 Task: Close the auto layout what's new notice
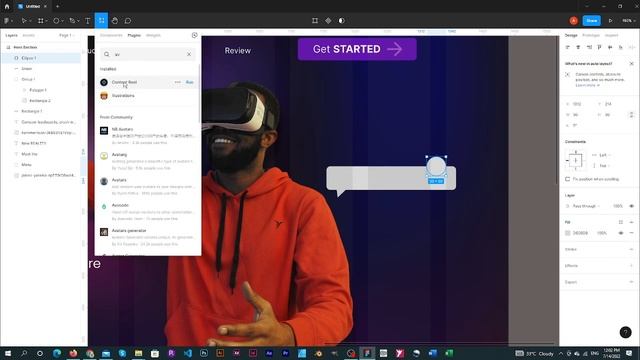(631, 64)
